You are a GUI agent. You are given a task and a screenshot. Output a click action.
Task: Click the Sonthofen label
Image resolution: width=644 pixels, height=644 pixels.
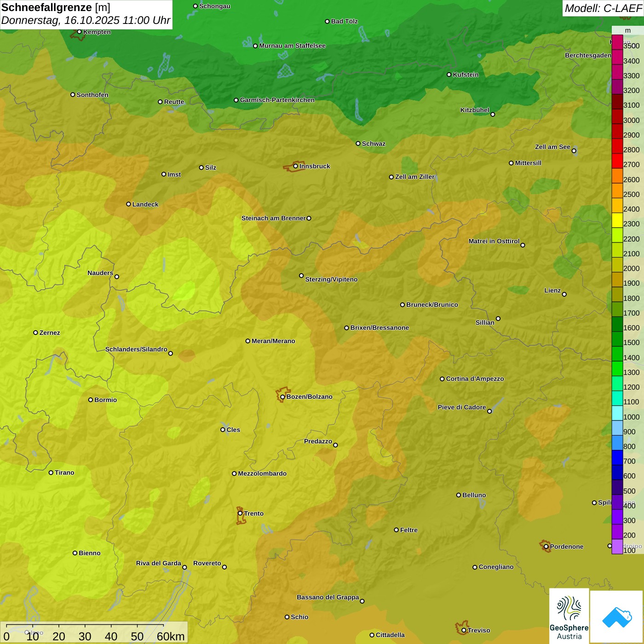point(92,95)
